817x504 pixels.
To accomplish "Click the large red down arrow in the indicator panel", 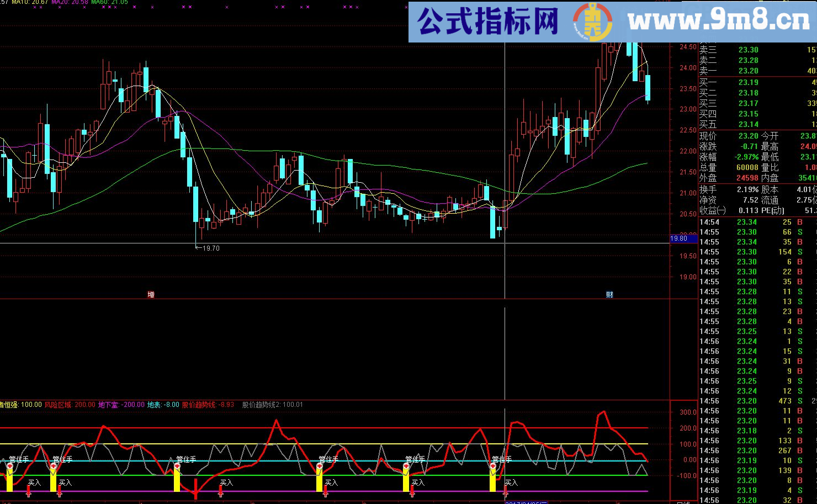I will pyautogui.click(x=195, y=490).
